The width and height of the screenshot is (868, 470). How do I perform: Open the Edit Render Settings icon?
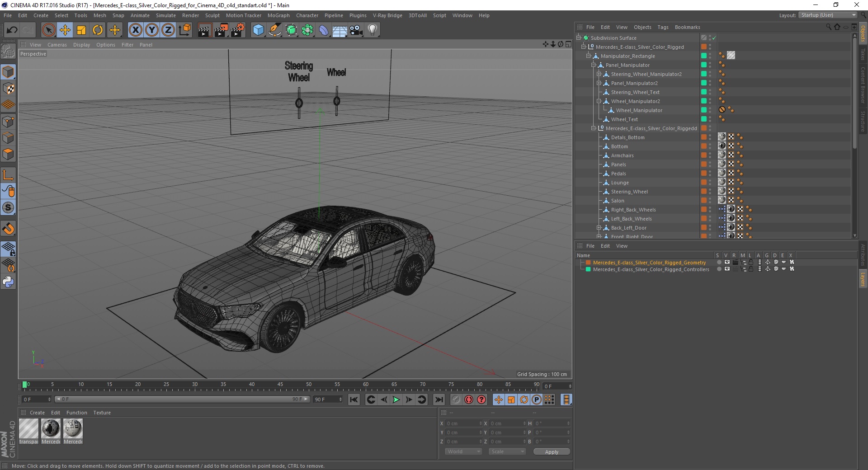(x=238, y=30)
